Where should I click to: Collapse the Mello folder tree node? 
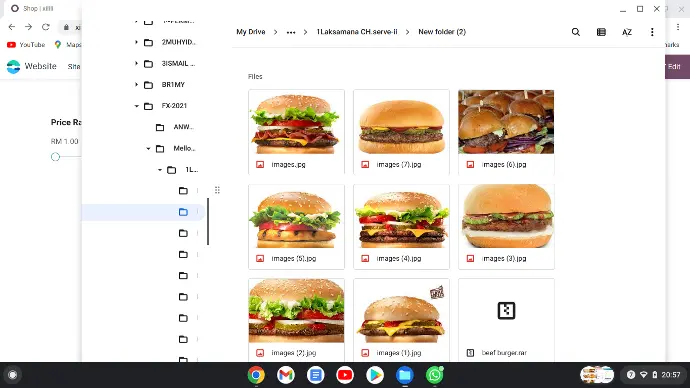click(148, 149)
